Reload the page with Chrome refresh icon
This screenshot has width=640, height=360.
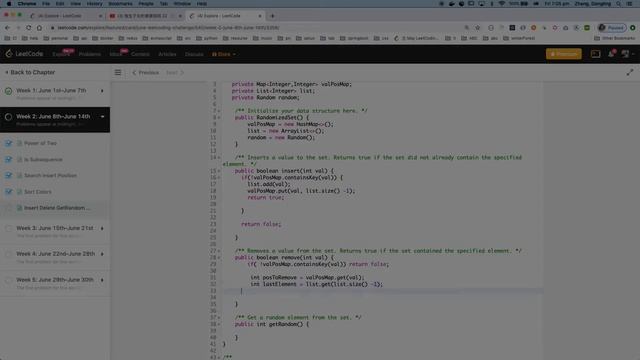point(29,28)
